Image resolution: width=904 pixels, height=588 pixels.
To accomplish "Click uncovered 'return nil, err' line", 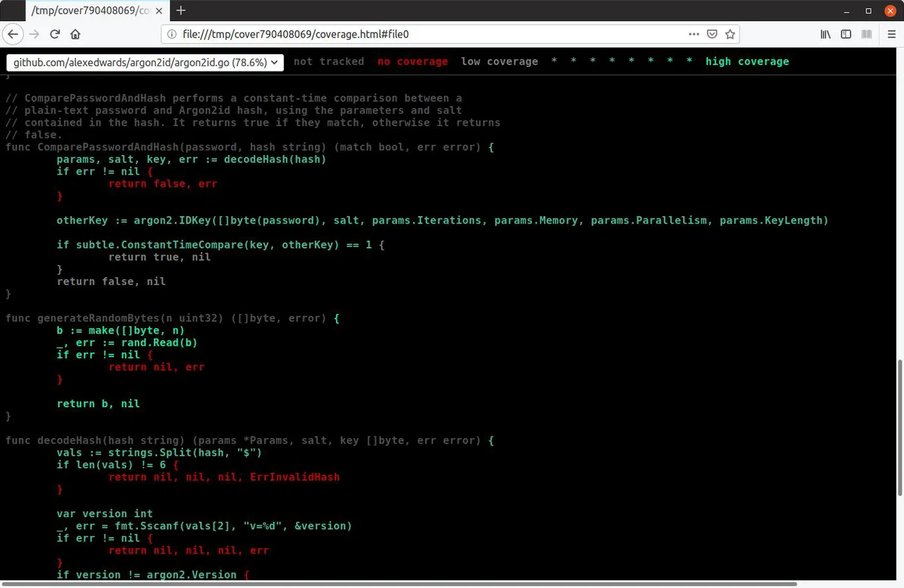I will pyautogui.click(x=157, y=367).
